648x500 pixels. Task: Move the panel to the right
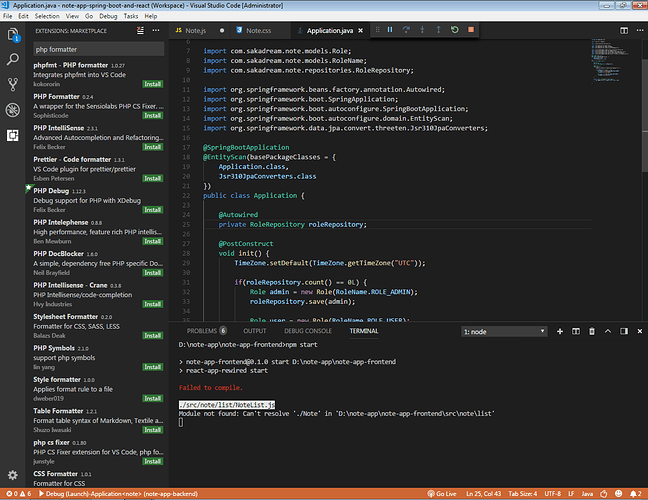624,331
